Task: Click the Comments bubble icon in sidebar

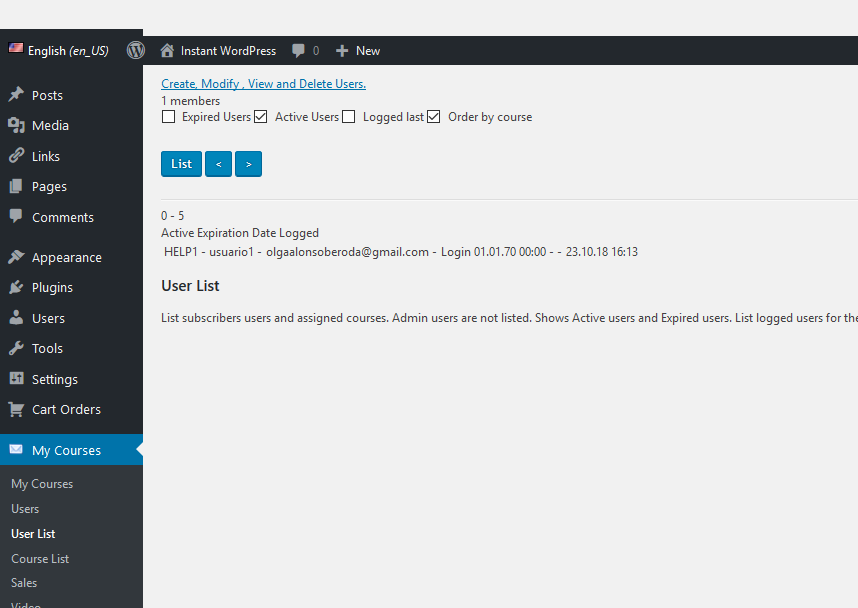Action: click(16, 216)
